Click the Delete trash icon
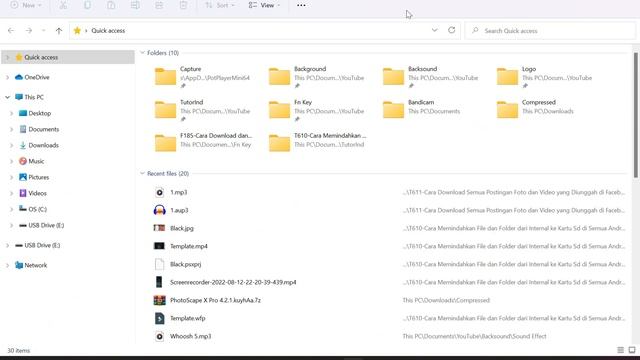Image resolution: width=640 pixels, height=360 pixels. click(183, 5)
